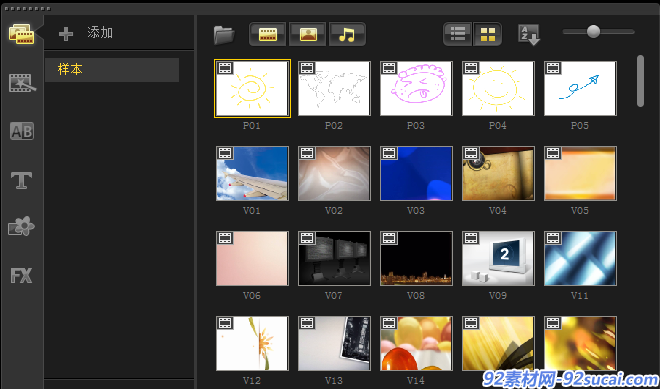Click the V06 file name label
Screen dimensions: 660x389
pos(252,296)
